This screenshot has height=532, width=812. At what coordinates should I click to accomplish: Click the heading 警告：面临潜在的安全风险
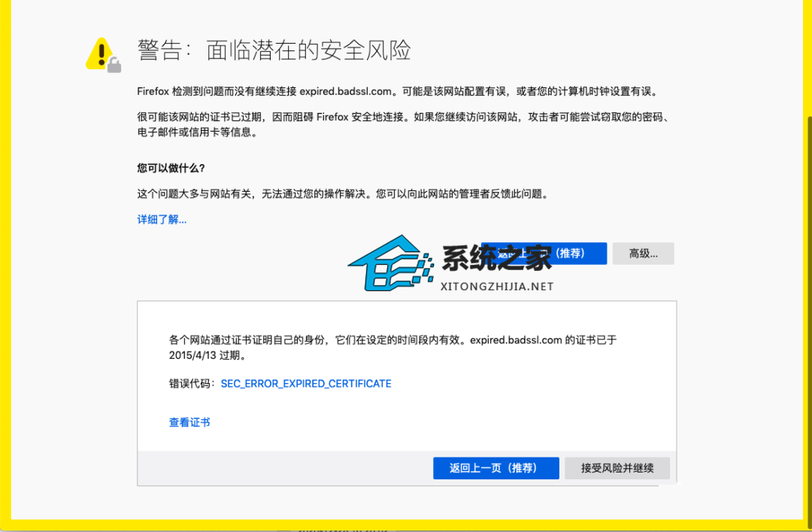274,51
